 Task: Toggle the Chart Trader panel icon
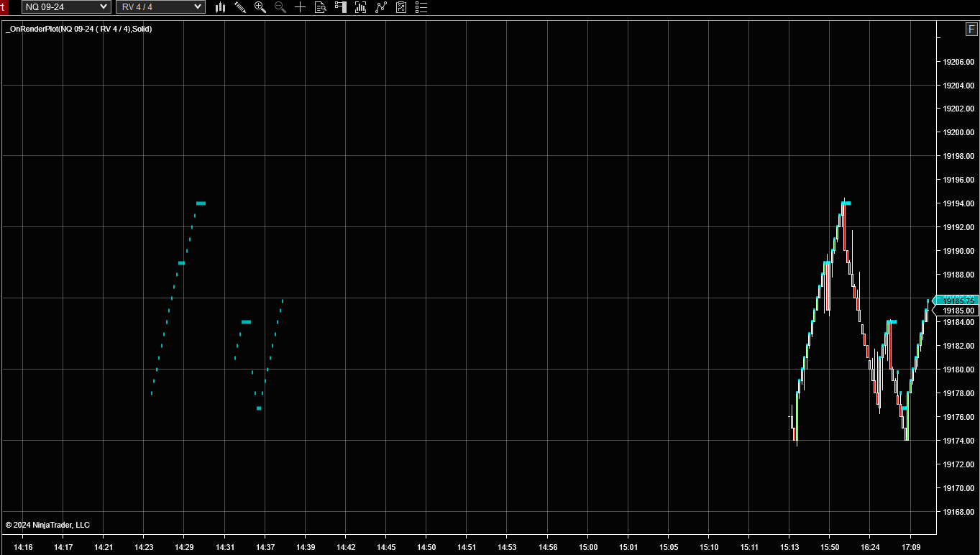click(x=341, y=7)
